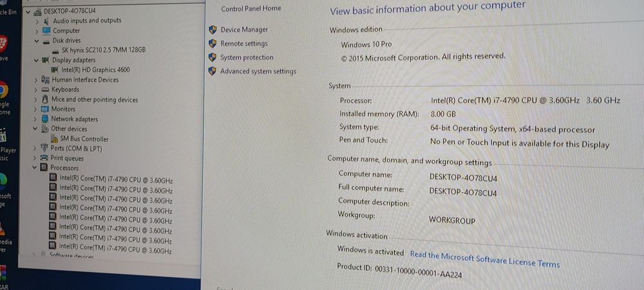Screen dimensions: 644x290
Task: Expand the Network adapters node
Action: tap(35, 119)
